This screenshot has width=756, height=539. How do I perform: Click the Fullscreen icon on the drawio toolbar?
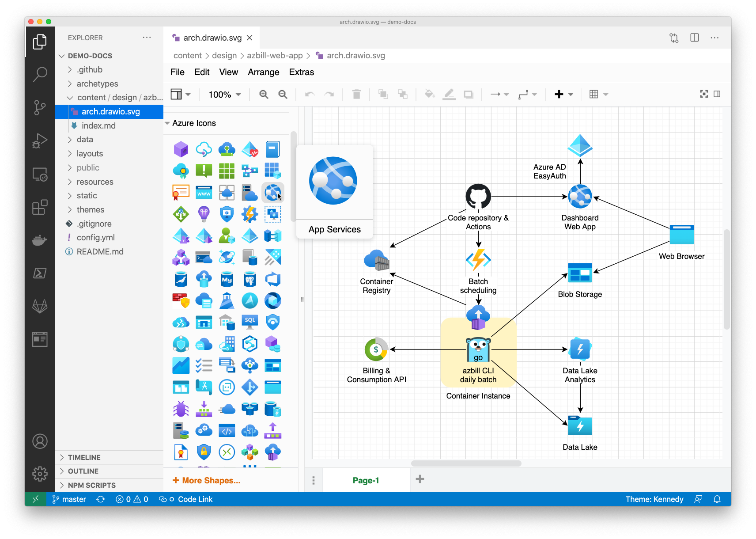coord(703,94)
